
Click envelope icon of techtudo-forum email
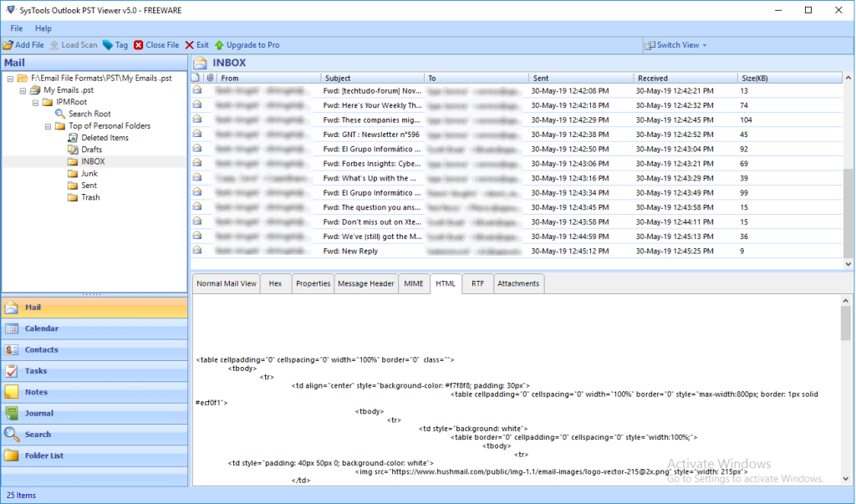[x=197, y=90]
